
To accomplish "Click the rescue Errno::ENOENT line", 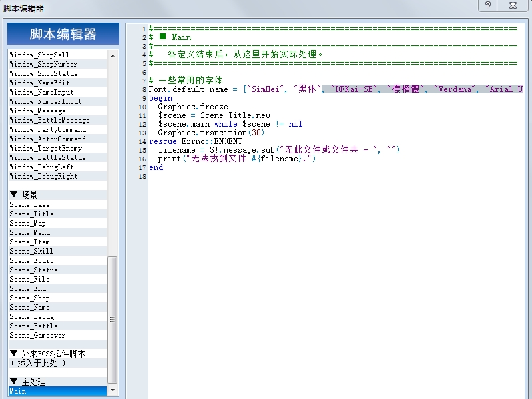I will [196, 141].
